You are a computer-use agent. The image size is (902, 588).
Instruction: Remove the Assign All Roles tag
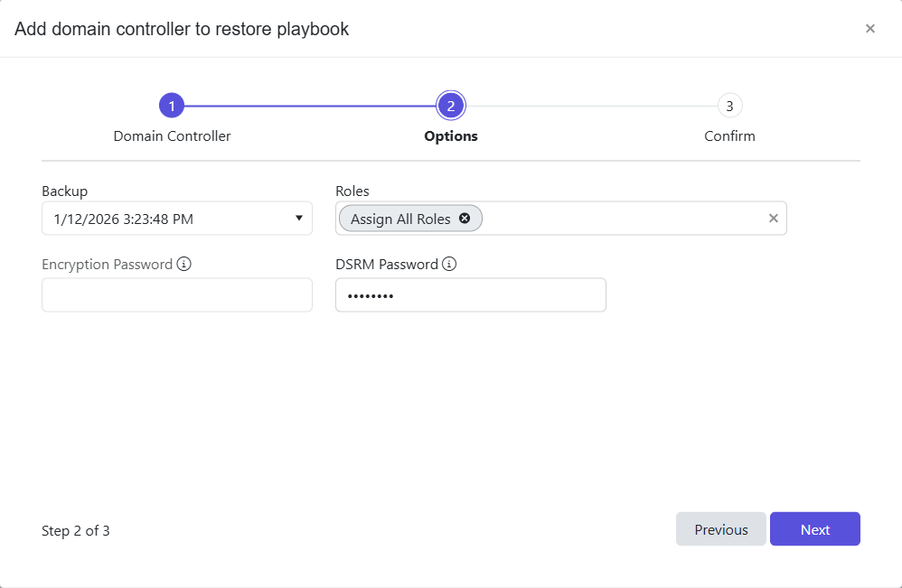tap(465, 218)
